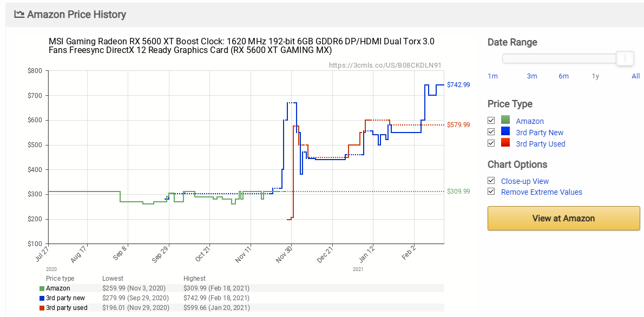This screenshot has width=644, height=317.
Task: Click the Amazon price type link
Action: point(530,121)
